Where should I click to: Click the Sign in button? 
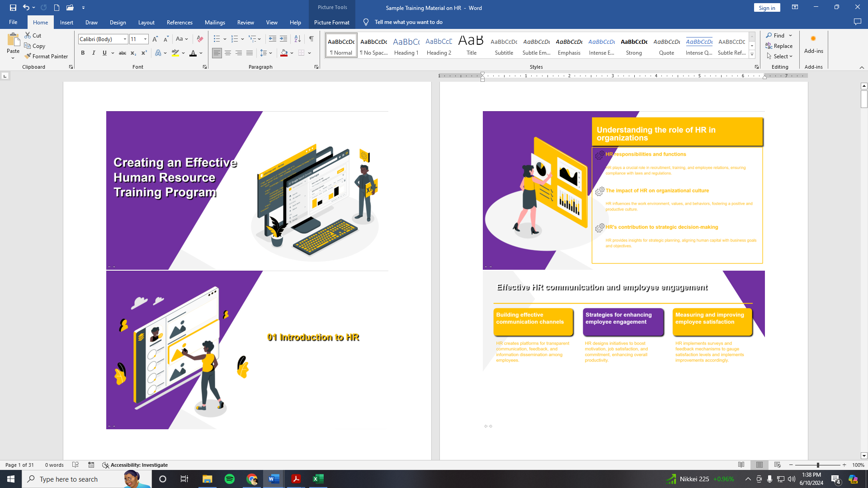coord(767,8)
